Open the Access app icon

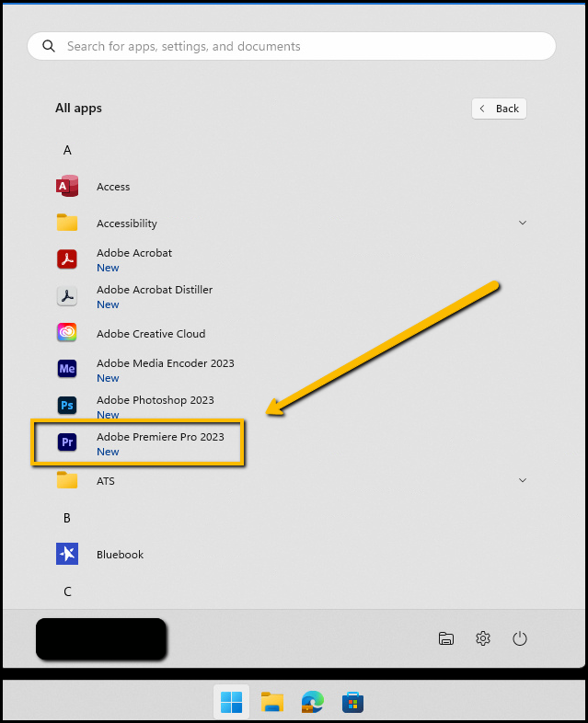pos(67,187)
